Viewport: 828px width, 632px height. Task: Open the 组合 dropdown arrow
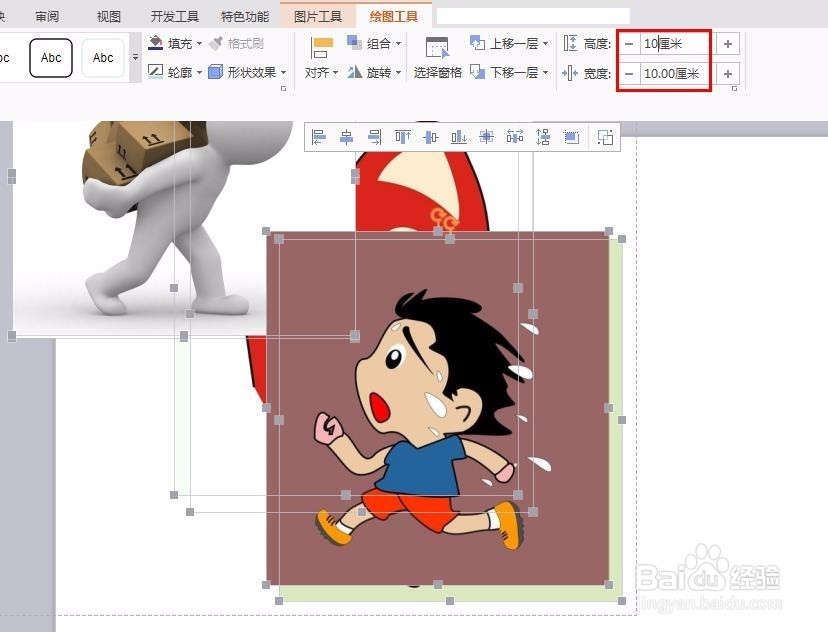(398, 43)
